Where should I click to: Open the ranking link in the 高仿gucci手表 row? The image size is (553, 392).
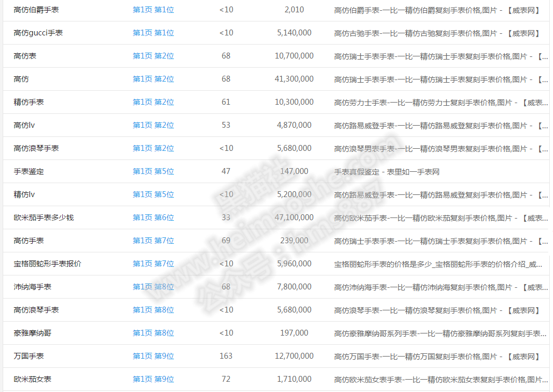point(154,33)
